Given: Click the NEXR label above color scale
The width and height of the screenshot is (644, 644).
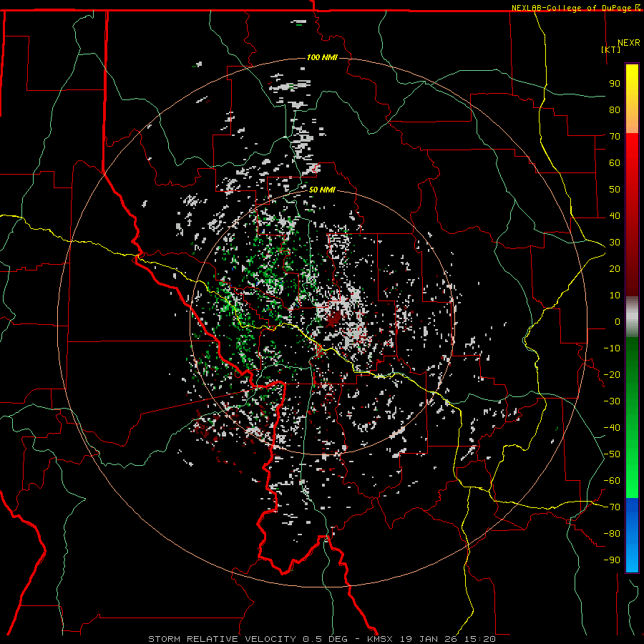Looking at the screenshot, I should (x=628, y=43).
